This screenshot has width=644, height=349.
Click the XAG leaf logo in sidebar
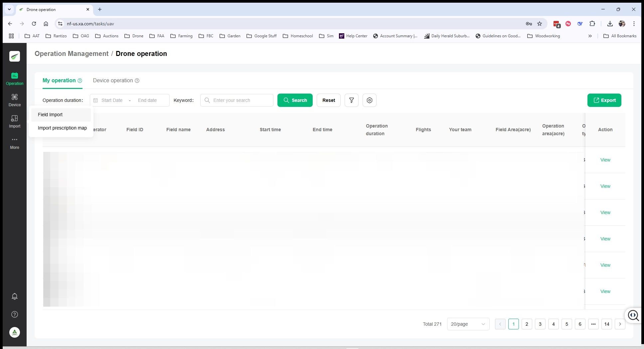coord(15,56)
